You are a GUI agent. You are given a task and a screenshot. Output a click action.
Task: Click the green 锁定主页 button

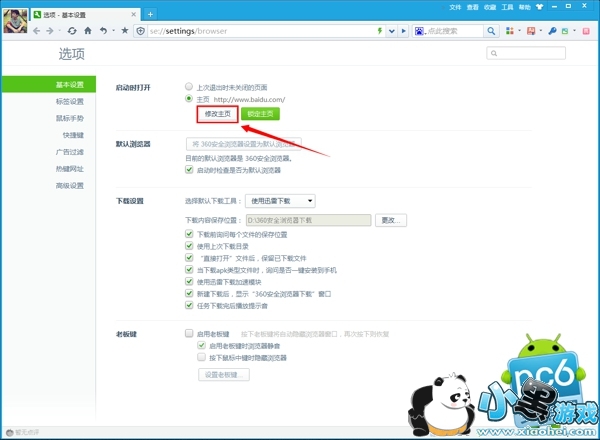coord(260,114)
